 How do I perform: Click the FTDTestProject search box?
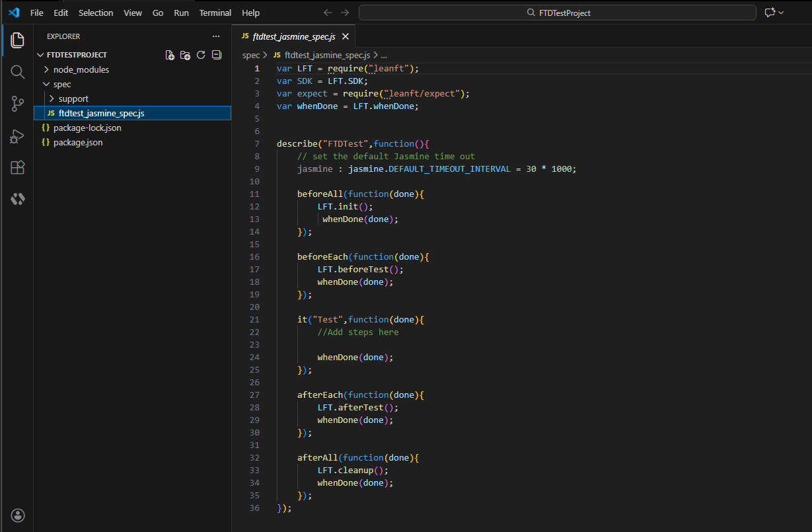(x=558, y=13)
